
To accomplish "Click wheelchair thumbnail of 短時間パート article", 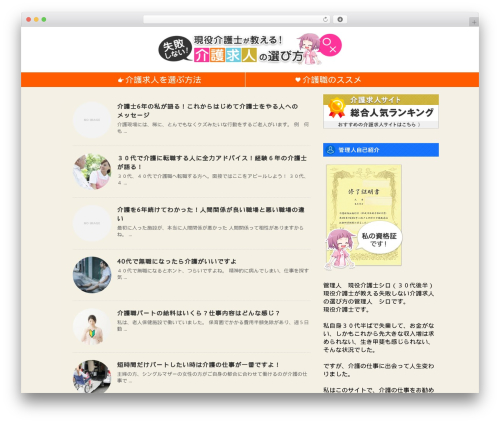I will pyautogui.click(x=92, y=377).
